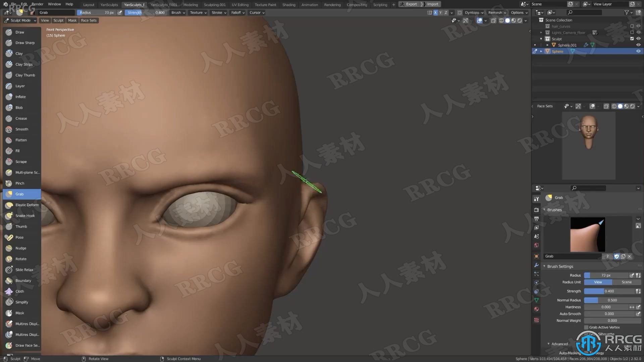
Task: Select the Snake Hook brush tool
Action: point(25,215)
